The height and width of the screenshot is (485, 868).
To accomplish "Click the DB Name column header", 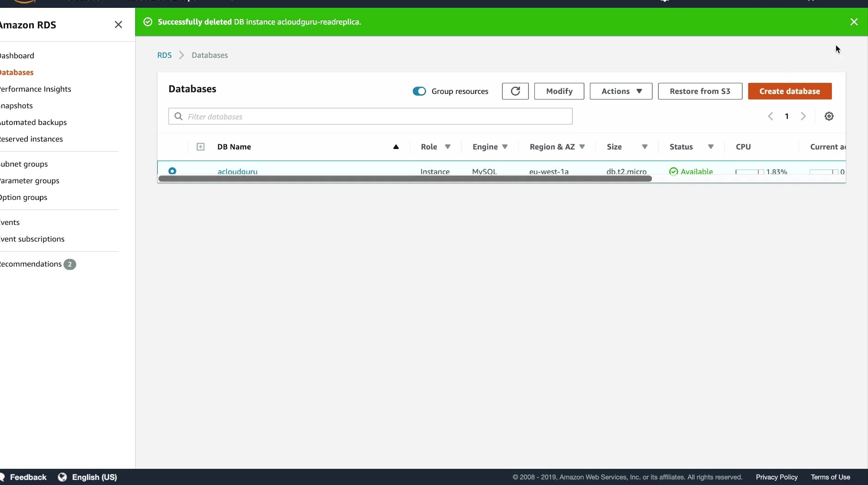I will point(234,147).
